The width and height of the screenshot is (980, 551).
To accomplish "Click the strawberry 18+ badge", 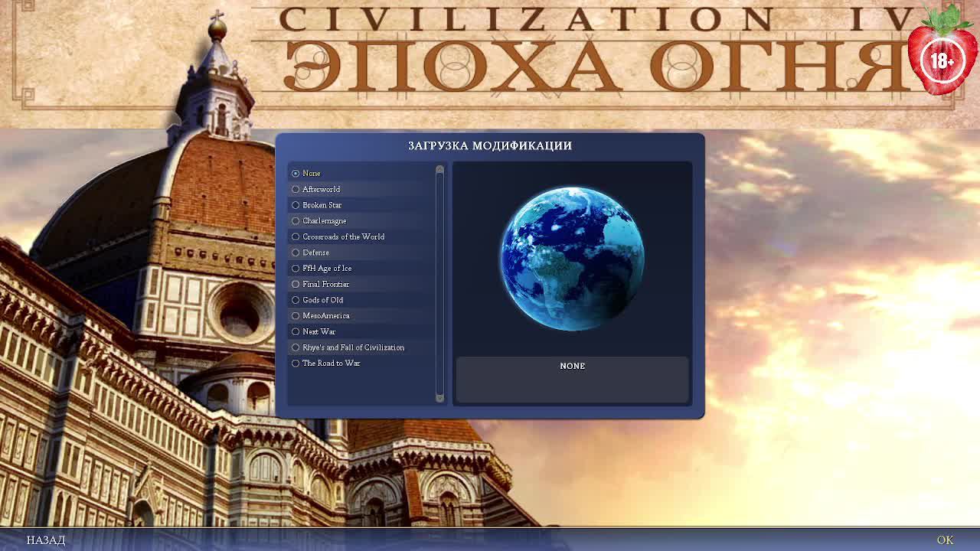I will tap(942, 51).
